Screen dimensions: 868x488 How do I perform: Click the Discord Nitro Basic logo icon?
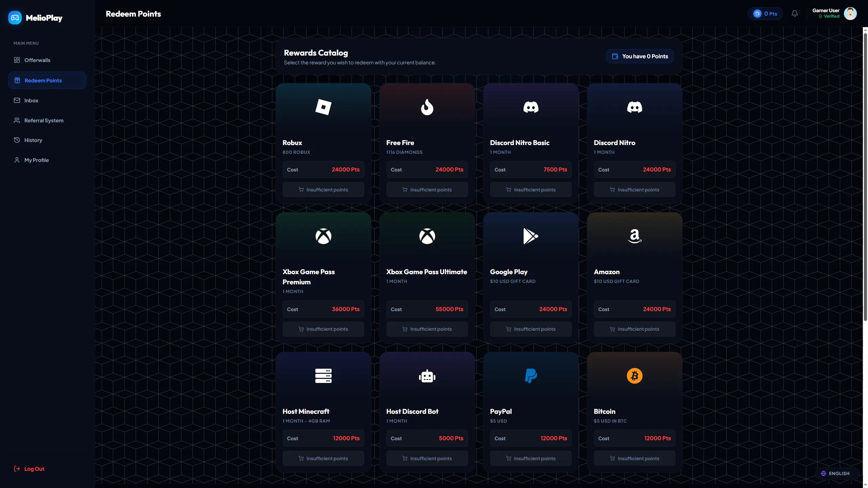click(531, 107)
